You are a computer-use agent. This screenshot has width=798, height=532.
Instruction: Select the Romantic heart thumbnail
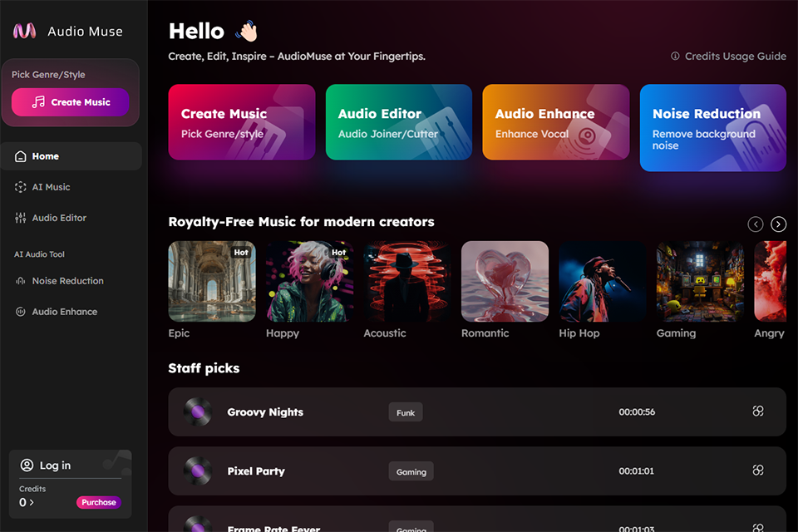pos(505,282)
